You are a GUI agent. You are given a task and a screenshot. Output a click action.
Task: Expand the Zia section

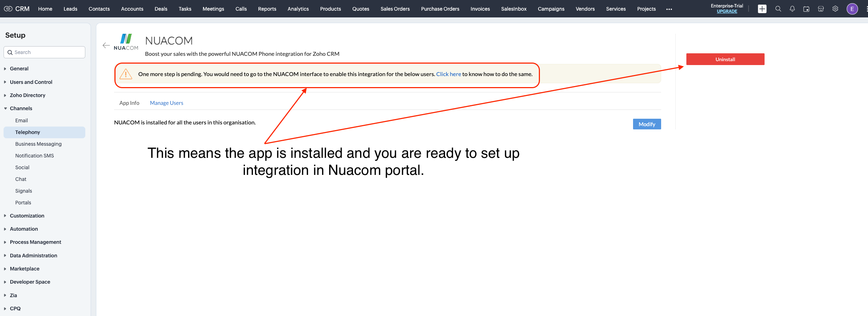point(5,295)
